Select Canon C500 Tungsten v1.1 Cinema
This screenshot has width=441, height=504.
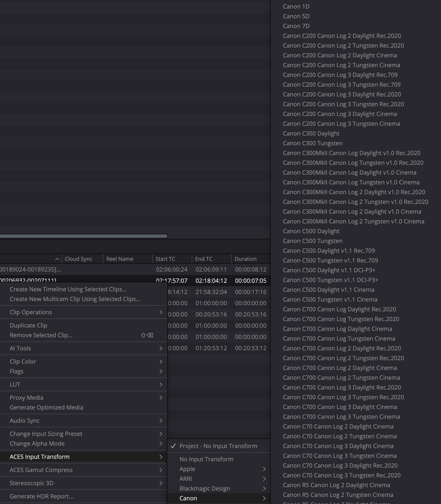tap(330, 300)
